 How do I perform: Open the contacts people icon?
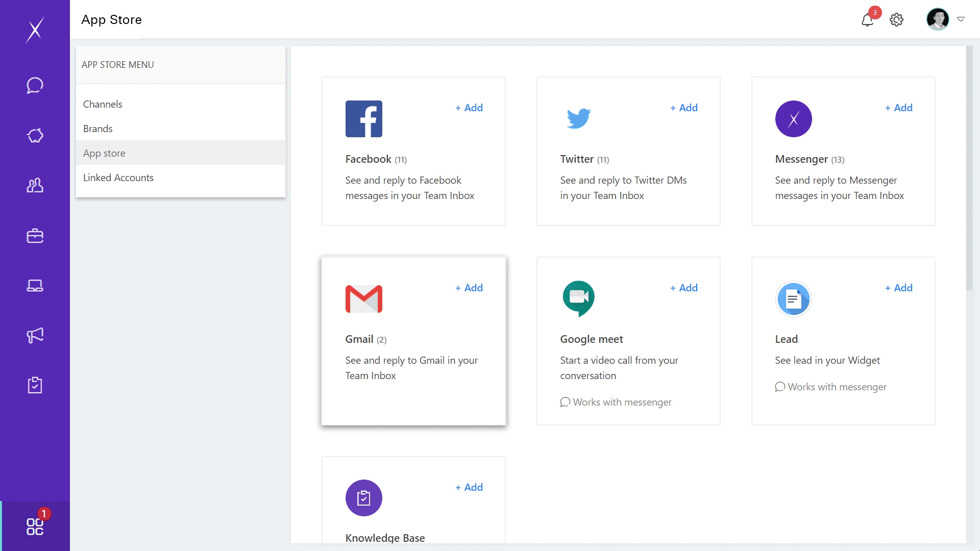pos(35,185)
